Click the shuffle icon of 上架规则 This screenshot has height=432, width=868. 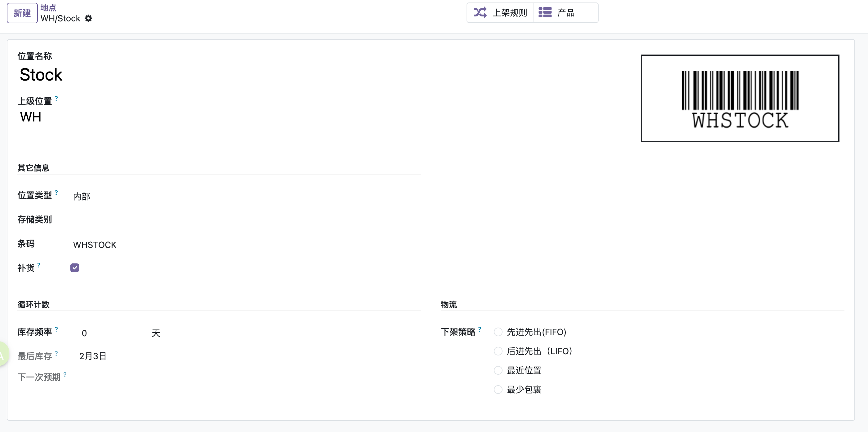click(x=480, y=13)
